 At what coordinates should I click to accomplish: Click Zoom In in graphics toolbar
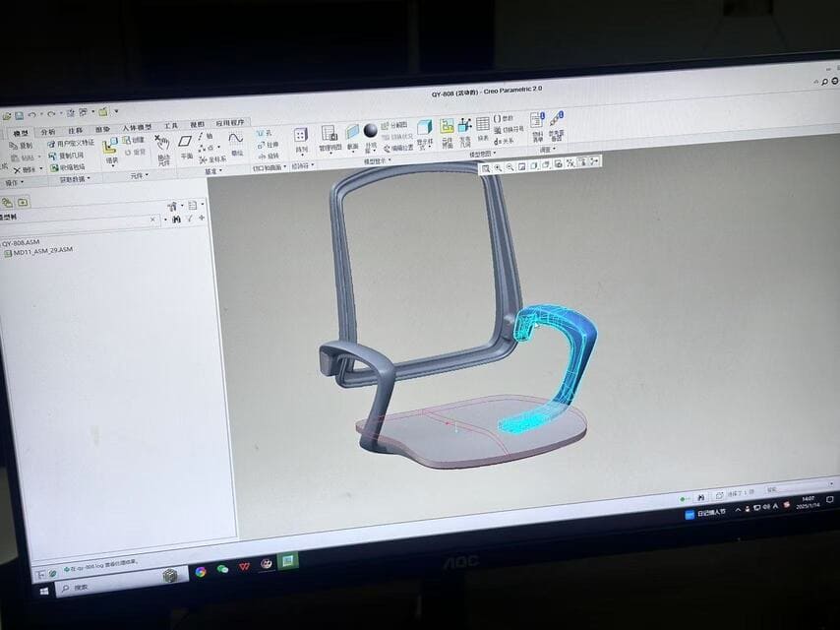498,167
